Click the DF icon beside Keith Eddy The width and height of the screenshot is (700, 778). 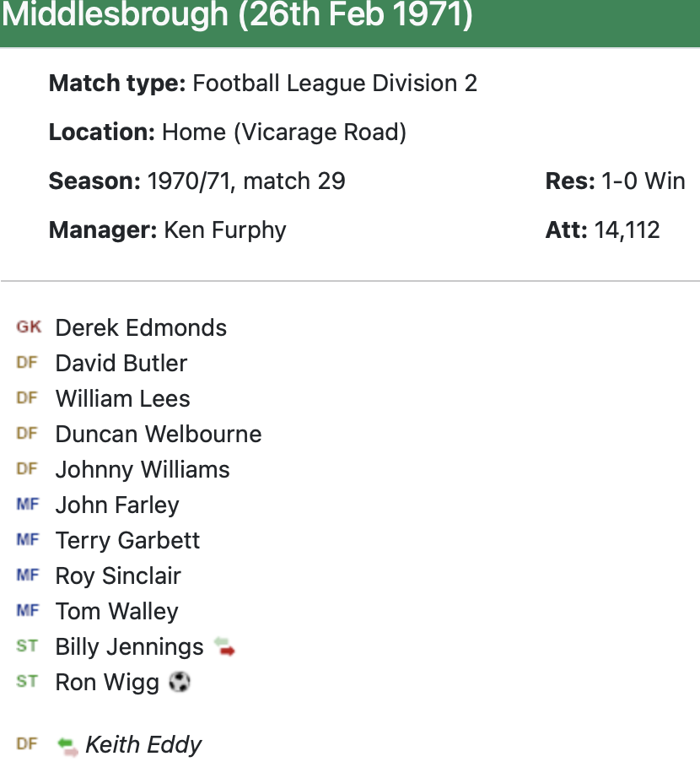coord(27,744)
